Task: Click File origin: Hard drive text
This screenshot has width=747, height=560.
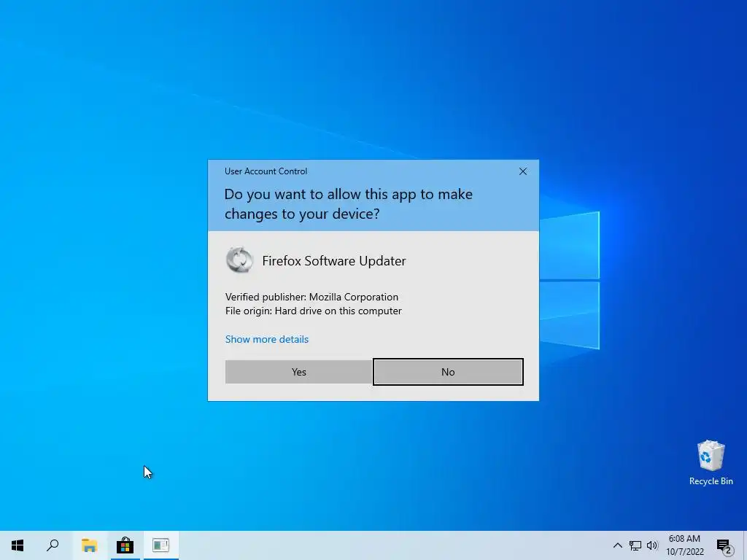Action: pos(314,311)
